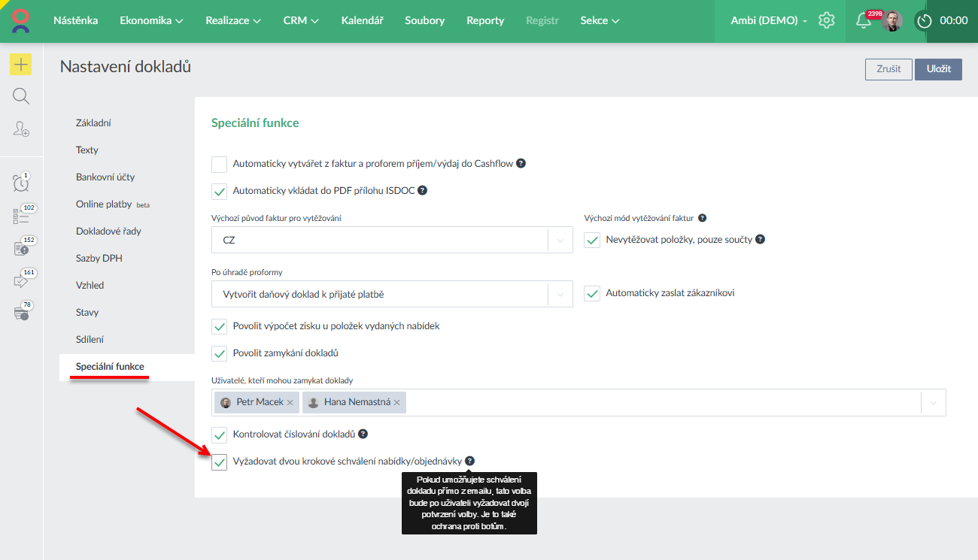
Task: Click the Uložit button
Action: [x=938, y=69]
